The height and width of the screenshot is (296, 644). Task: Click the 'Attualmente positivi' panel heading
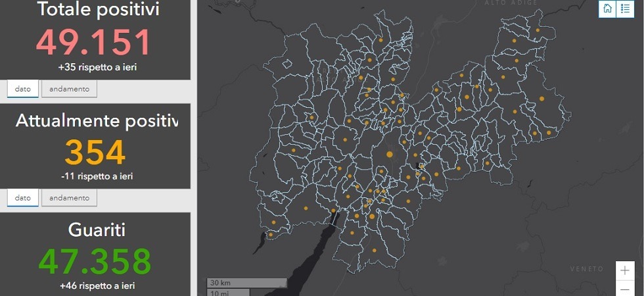point(97,121)
